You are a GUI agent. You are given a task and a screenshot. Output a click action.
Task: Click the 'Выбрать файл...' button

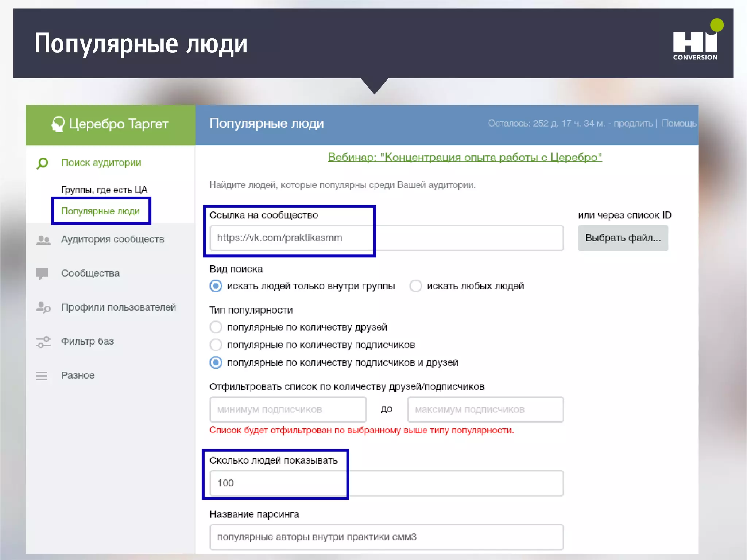(623, 238)
